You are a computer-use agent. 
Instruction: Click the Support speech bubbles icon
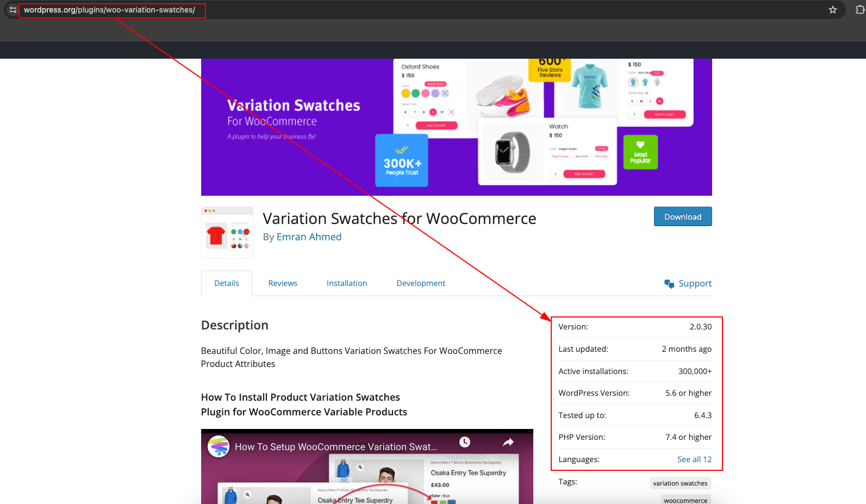[x=669, y=284]
